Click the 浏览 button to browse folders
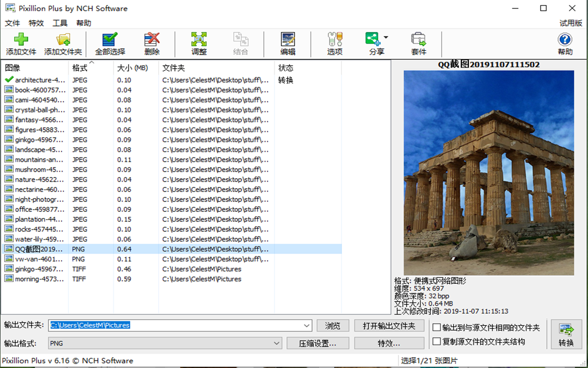Screen dimensions: 588x368 click(x=332, y=325)
